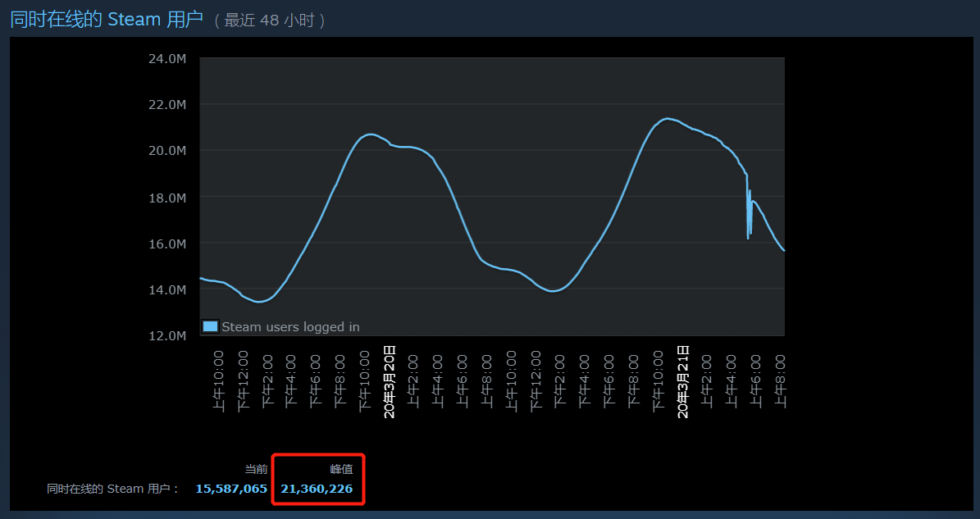
Task: Click the peak user count 21,360,226
Action: (x=317, y=489)
